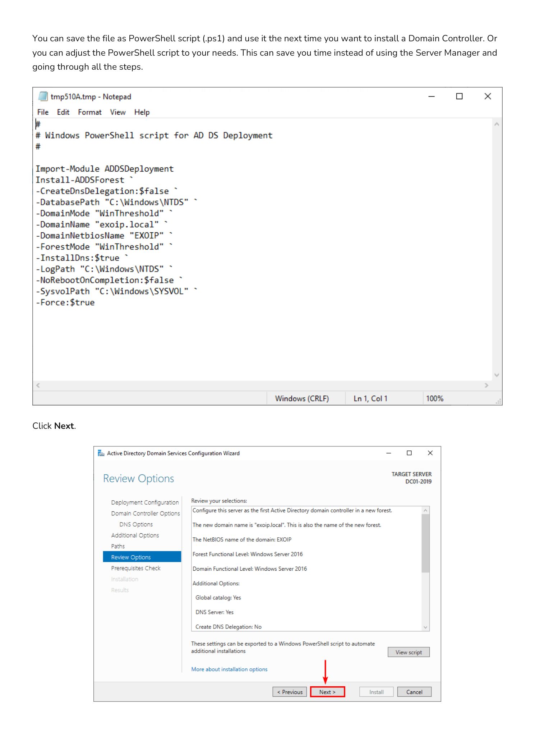Click the Install-ADDSForest line in script
Image resolution: width=535 pixels, height=756 pixels.
(x=84, y=180)
